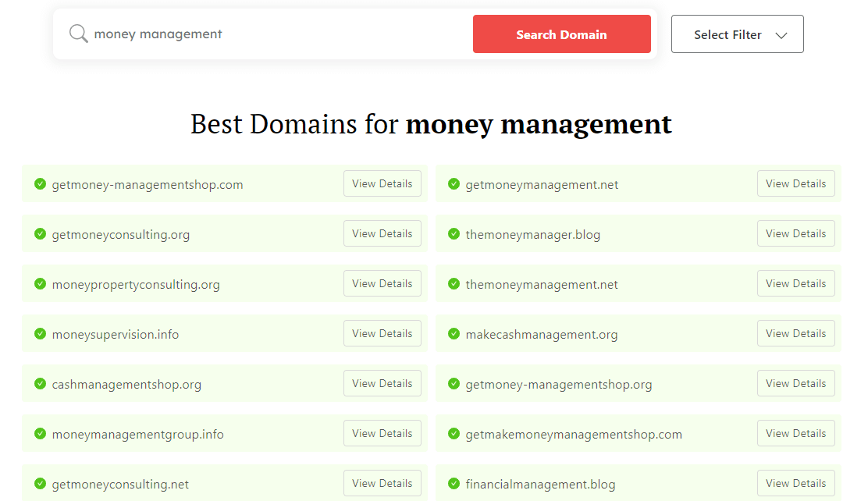Viewport: 868px width, 501px height.
Task: Click the domain text getmoneymanagement.net
Action: point(542,185)
